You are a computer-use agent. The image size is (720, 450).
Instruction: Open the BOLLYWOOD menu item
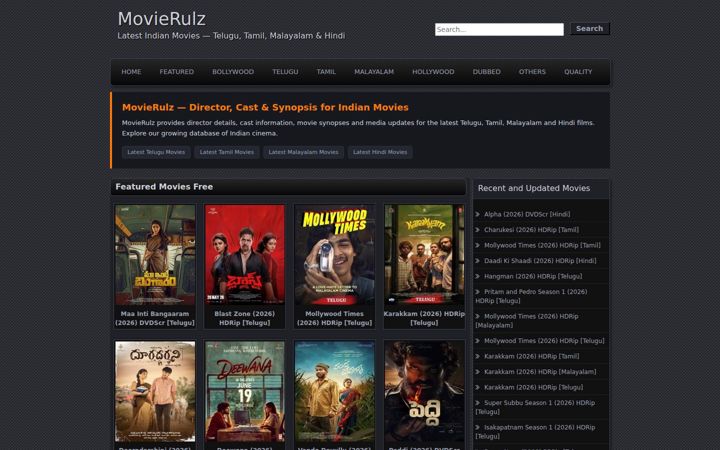click(x=233, y=72)
